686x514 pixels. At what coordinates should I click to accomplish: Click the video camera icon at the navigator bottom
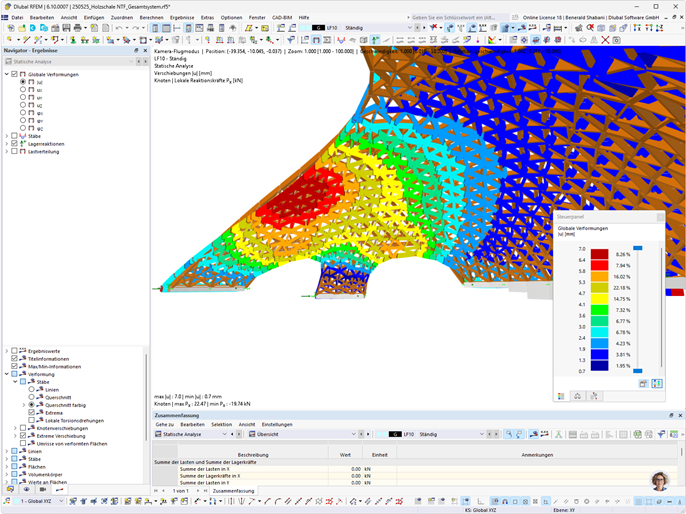(43, 489)
